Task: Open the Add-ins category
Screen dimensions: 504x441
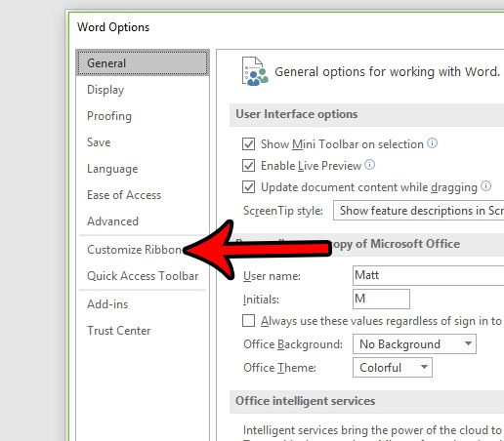Action: coord(107,304)
